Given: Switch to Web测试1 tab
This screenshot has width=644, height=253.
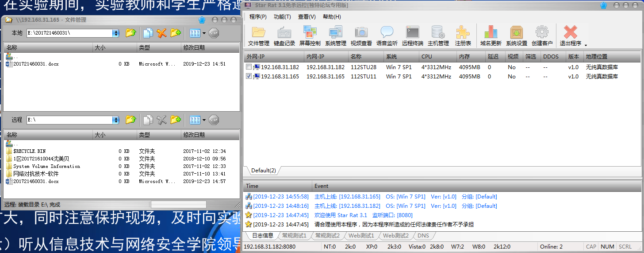Looking at the screenshot, I should [361, 236].
